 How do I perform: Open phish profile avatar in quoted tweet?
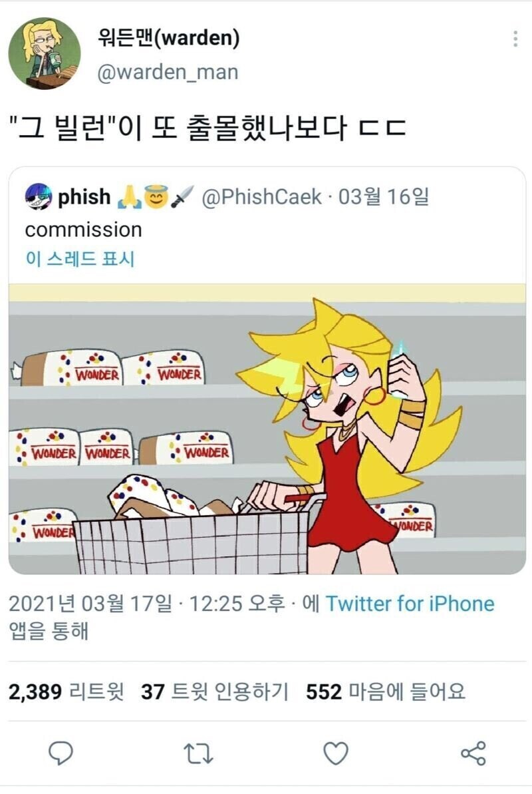(x=39, y=197)
